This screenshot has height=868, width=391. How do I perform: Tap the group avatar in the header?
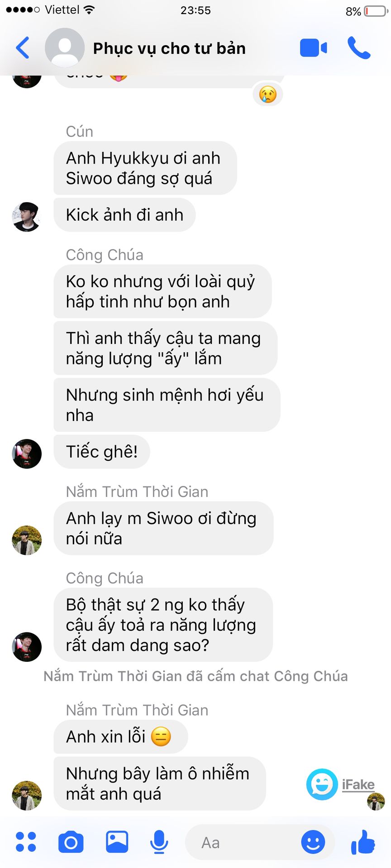point(65,48)
